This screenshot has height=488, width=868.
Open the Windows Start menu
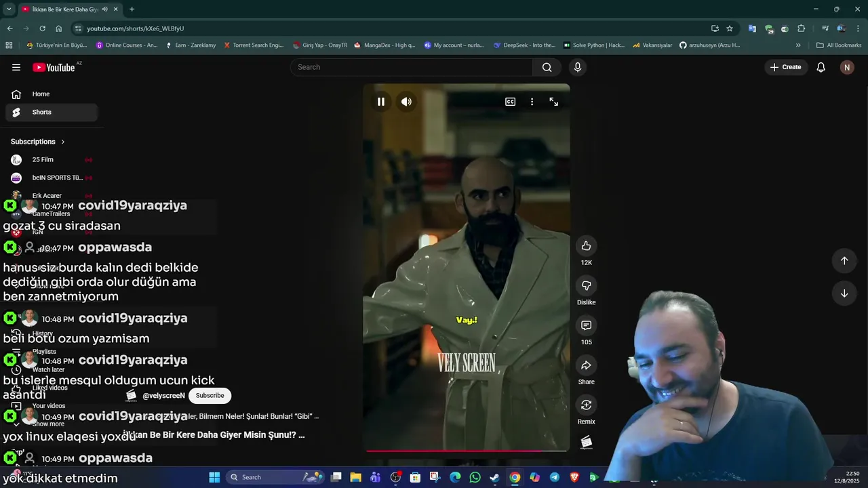214,477
